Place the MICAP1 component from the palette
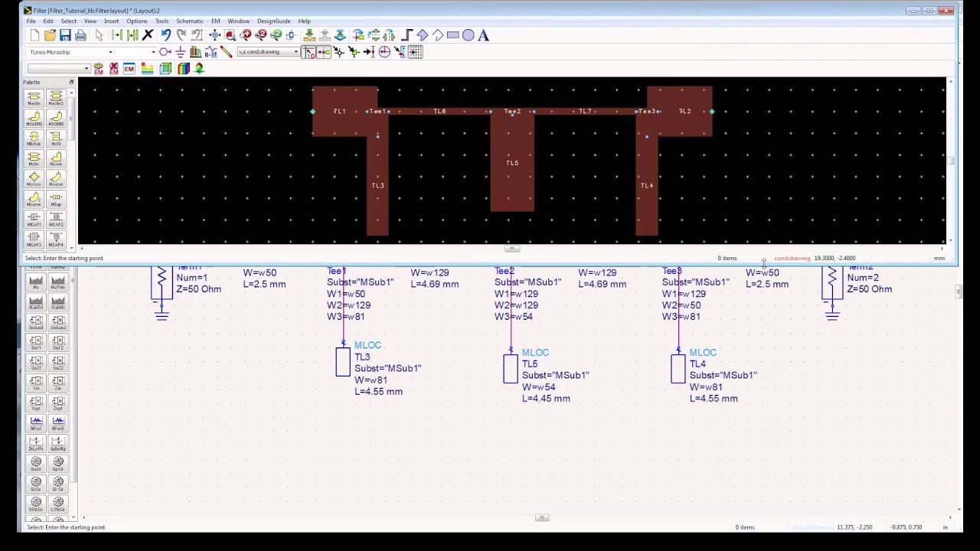Viewport: 980px width, 551px height. click(34, 220)
